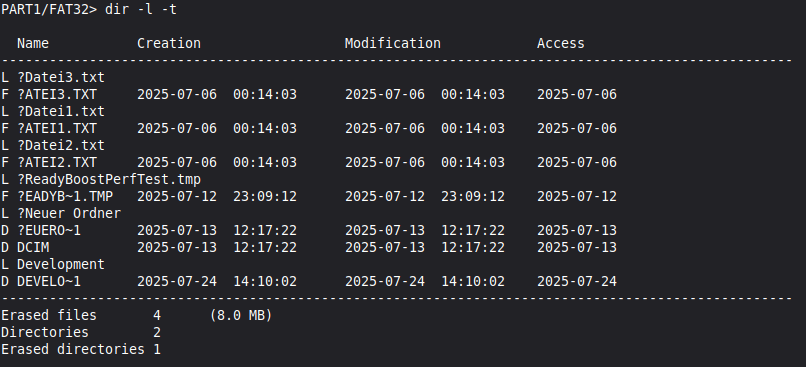The width and height of the screenshot is (806, 367).
Task: Click the Name column header
Action: [x=33, y=44]
